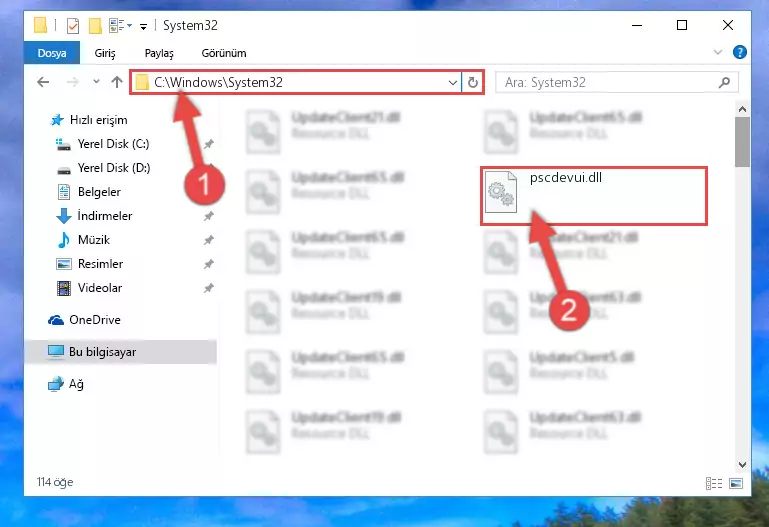Open Yerel Disk (C:) in the sidebar

coord(103,144)
